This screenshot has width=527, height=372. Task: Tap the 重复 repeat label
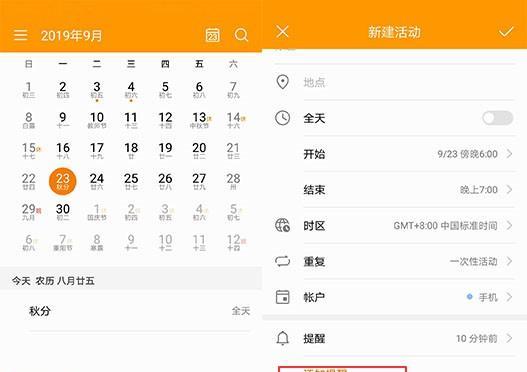tap(314, 261)
